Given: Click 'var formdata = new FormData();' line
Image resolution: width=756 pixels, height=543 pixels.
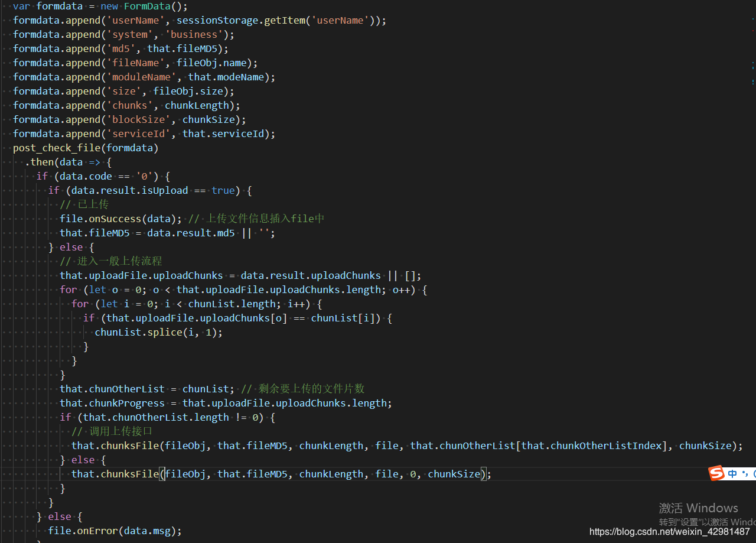Looking at the screenshot, I should pyautogui.click(x=100, y=6).
